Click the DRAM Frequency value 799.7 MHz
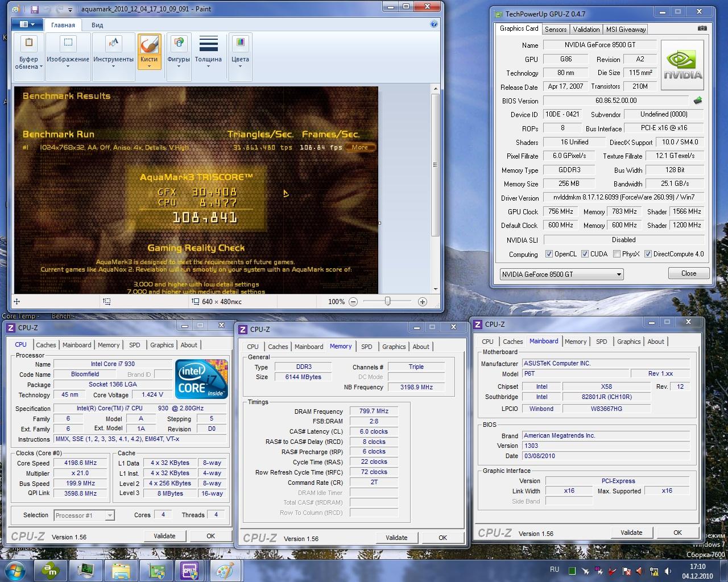This screenshot has height=582, width=728. tap(374, 411)
